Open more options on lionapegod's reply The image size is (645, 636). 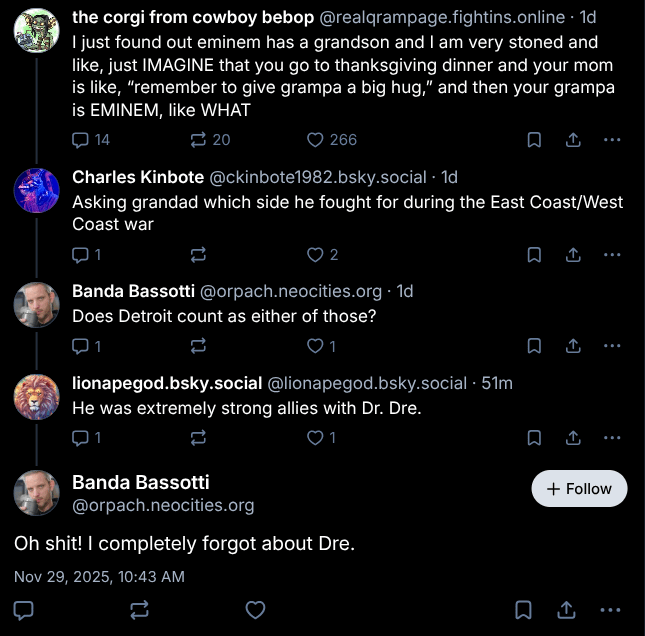pyautogui.click(x=612, y=438)
